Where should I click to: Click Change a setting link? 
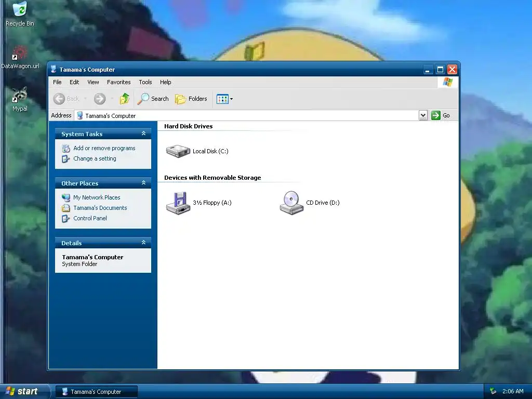tap(95, 159)
